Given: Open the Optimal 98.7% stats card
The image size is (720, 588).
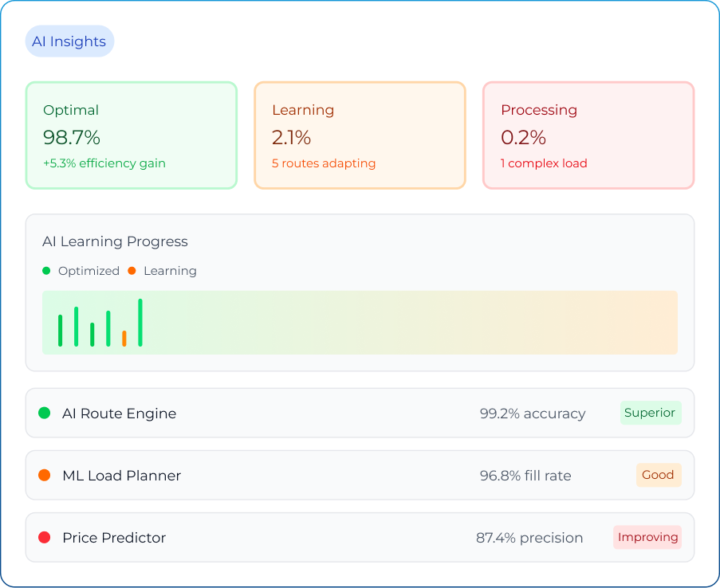Looking at the screenshot, I should tap(131, 135).
